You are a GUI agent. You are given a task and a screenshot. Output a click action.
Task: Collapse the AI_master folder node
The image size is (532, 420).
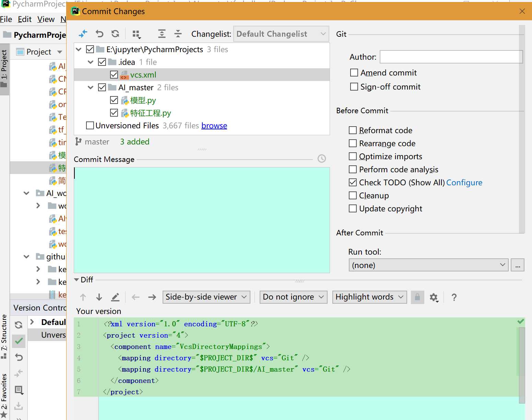pyautogui.click(x=91, y=87)
